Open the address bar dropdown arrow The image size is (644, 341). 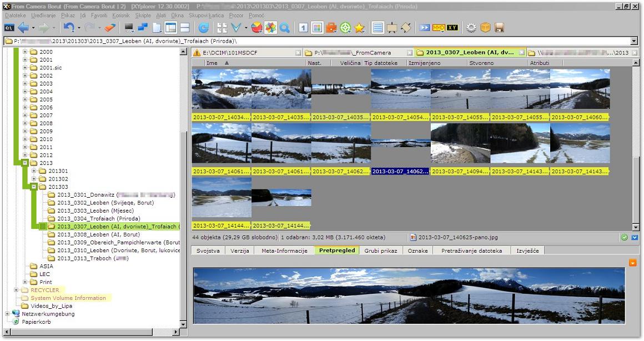(634, 41)
